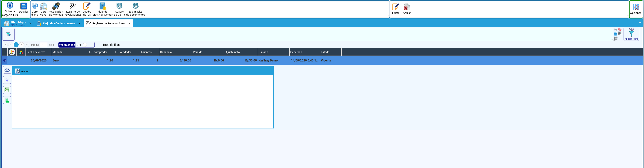This screenshot has width=644, height=168.
Task: Click the collapse-all arrows side button
Action: 7,80
